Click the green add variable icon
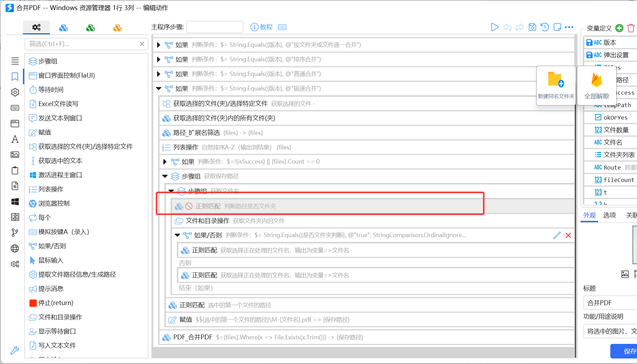637x364 pixels. [x=619, y=28]
